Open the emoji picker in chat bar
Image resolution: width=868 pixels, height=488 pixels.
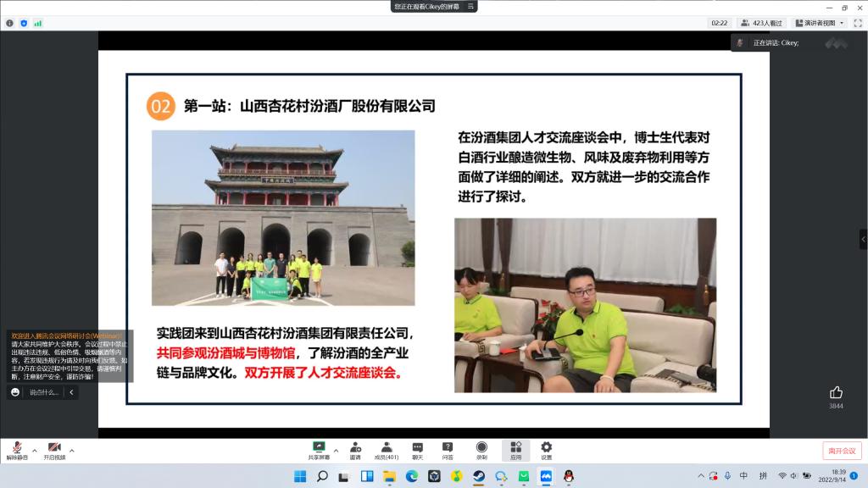point(16,392)
